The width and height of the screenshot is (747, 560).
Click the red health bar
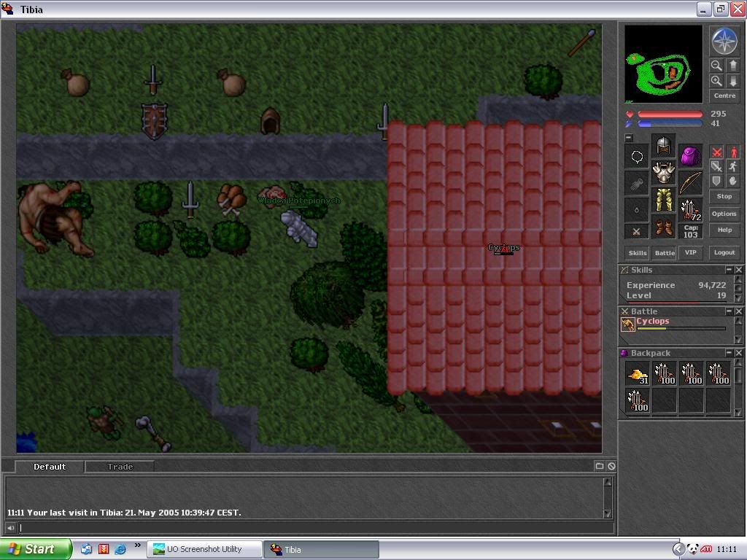point(670,114)
